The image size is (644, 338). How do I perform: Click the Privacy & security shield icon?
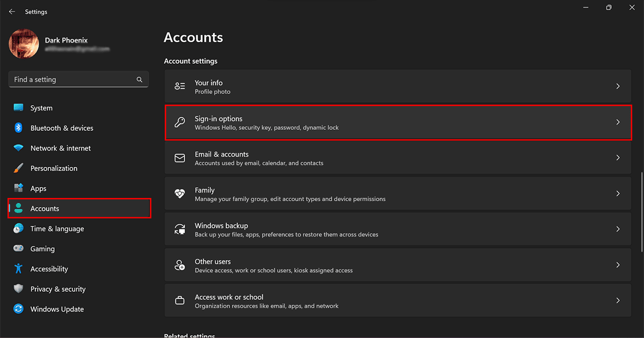[x=19, y=289]
